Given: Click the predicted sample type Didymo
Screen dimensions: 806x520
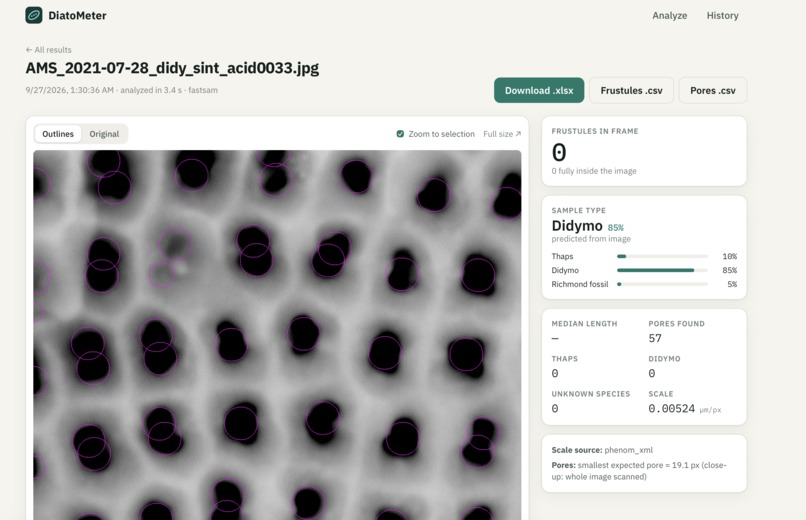Looking at the screenshot, I should (577, 226).
